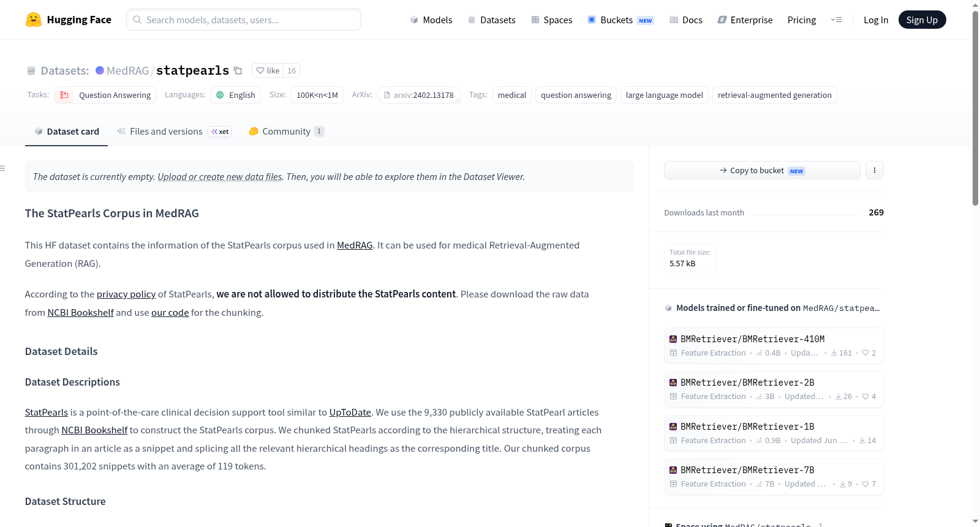The width and height of the screenshot is (980, 527).
Task: Click the xet badge on Files tab
Action: pyautogui.click(x=220, y=132)
